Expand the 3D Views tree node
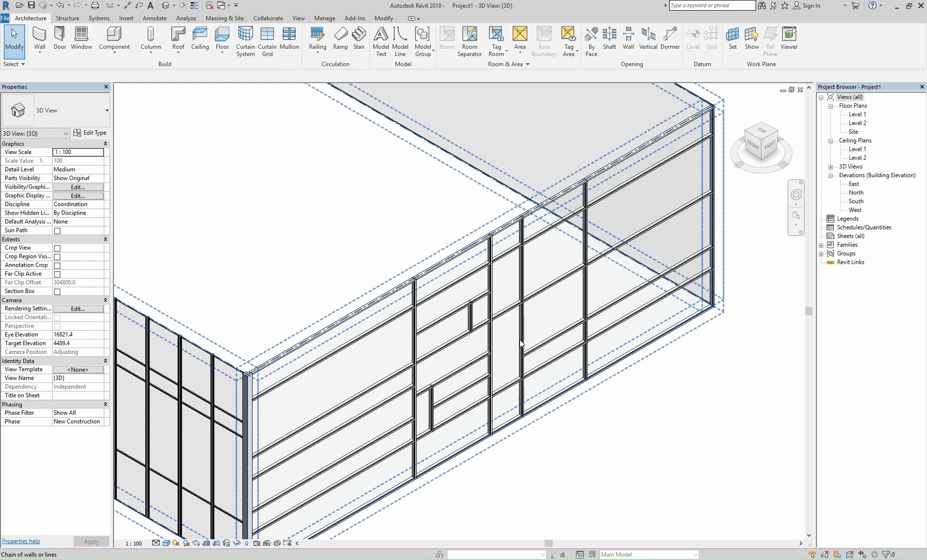Image resolution: width=927 pixels, height=560 pixels. pos(831,167)
